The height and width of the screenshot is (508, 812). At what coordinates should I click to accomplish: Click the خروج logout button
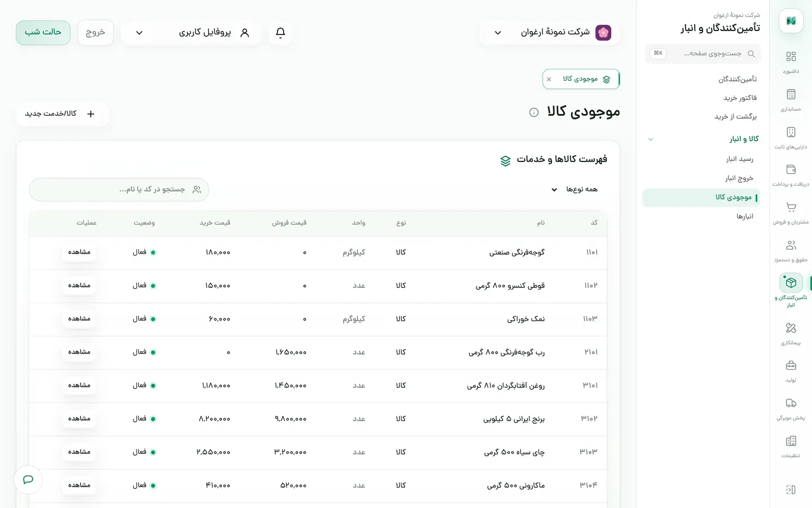coord(95,33)
